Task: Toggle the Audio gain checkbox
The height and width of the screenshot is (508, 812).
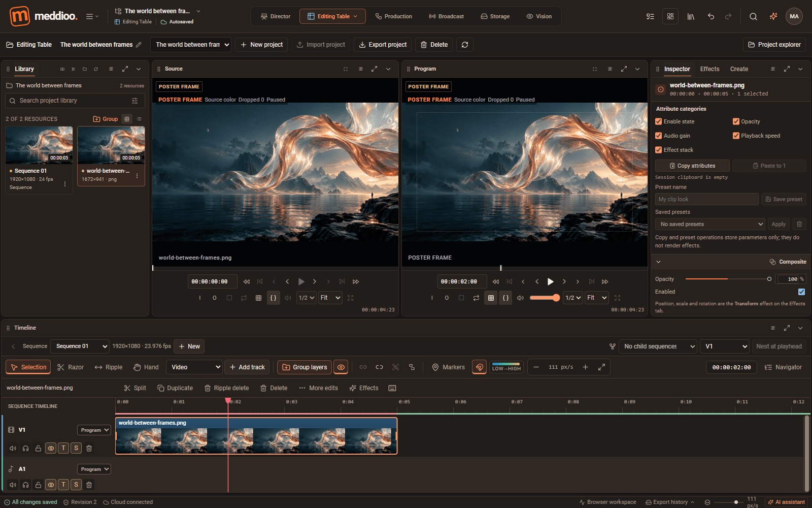Action: pos(658,136)
